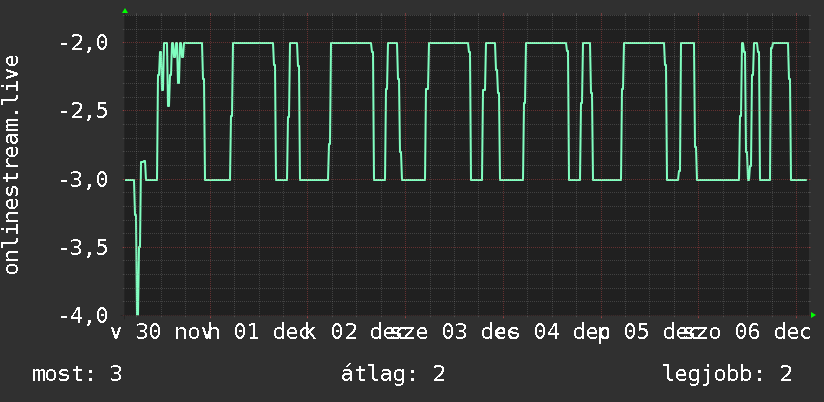Click the 'p 05 dec' date label
This screenshot has height=402, width=824.
[x=649, y=332]
